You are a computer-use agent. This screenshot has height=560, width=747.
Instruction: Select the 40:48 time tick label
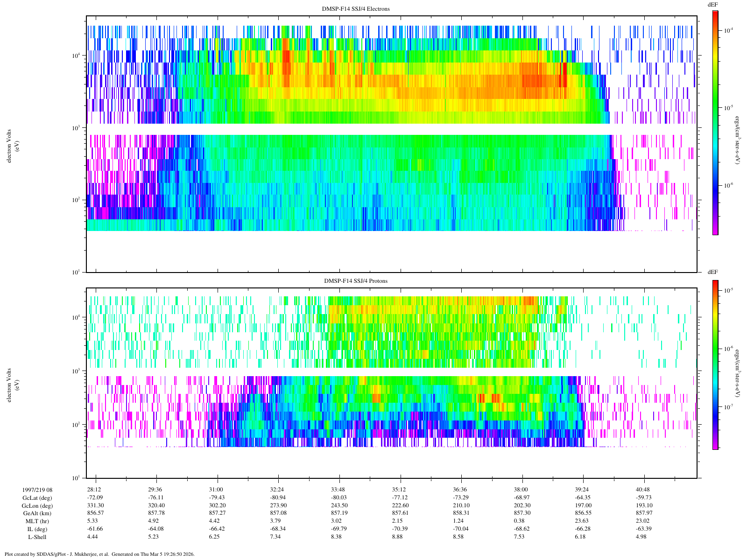pyautogui.click(x=643, y=490)
